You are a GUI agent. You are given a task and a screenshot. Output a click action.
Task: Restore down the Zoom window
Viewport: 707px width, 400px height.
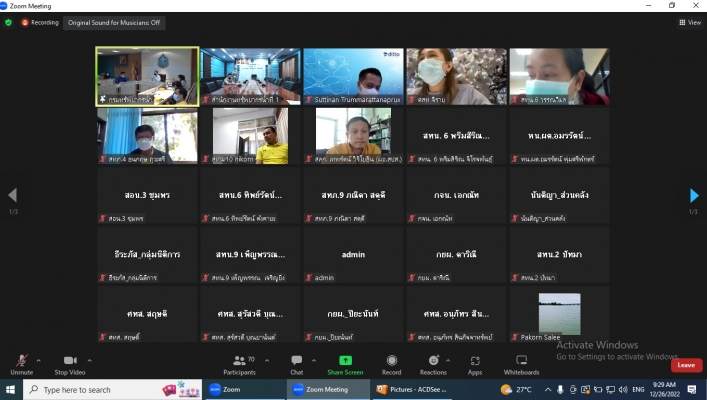click(672, 5)
